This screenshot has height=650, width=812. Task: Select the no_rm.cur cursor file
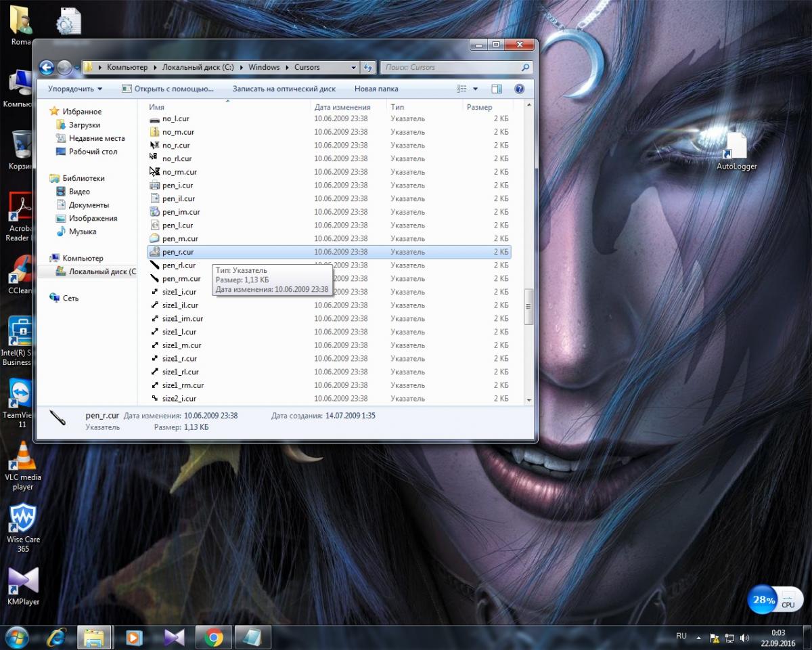coord(179,172)
